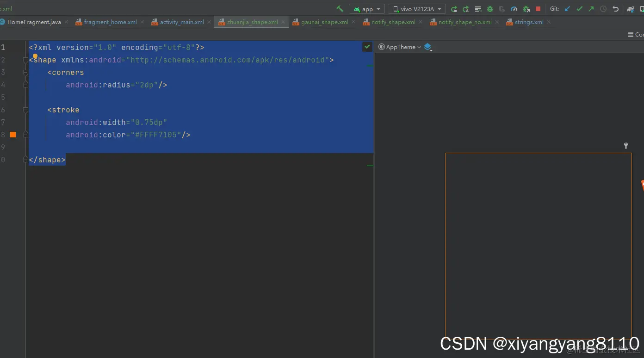Viewport: 644px width, 358px height.
Task: Click the Git Push green arrow
Action: point(591,9)
